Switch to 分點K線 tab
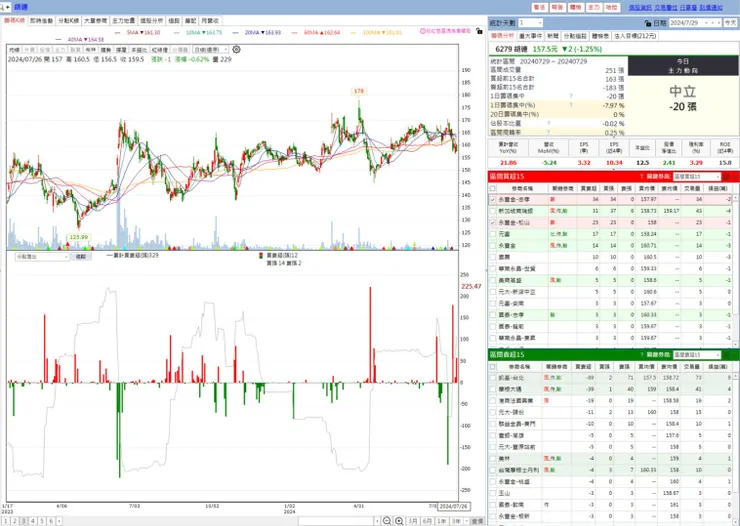Viewport: 740px width, 526px height. [68, 21]
